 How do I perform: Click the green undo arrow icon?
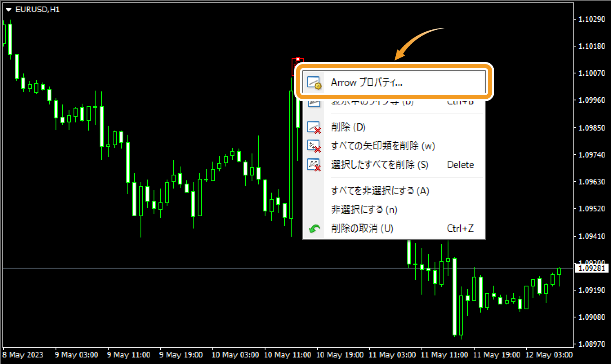314,229
